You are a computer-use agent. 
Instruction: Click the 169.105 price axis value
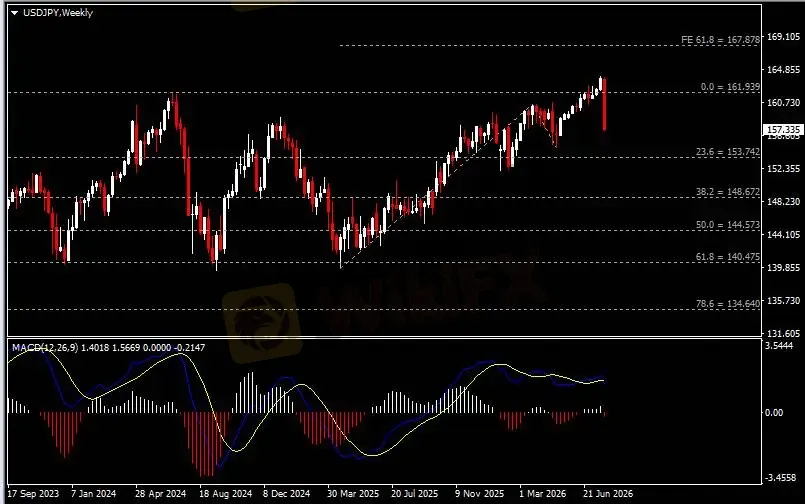click(783, 36)
